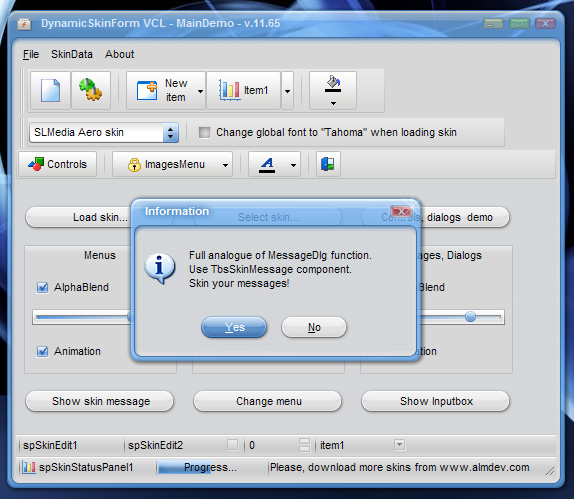Viewport: 574px width, 499px height.
Task: Click into the spSkinEdit1 text field
Action: point(71,446)
